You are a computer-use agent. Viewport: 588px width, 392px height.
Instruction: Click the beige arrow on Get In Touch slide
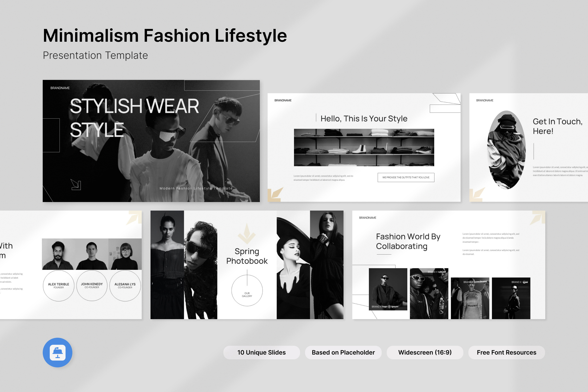click(x=477, y=194)
